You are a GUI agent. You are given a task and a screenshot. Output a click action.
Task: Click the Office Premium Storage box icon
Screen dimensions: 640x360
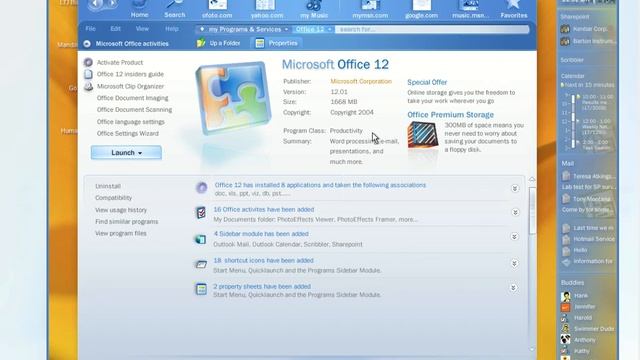[x=423, y=135]
